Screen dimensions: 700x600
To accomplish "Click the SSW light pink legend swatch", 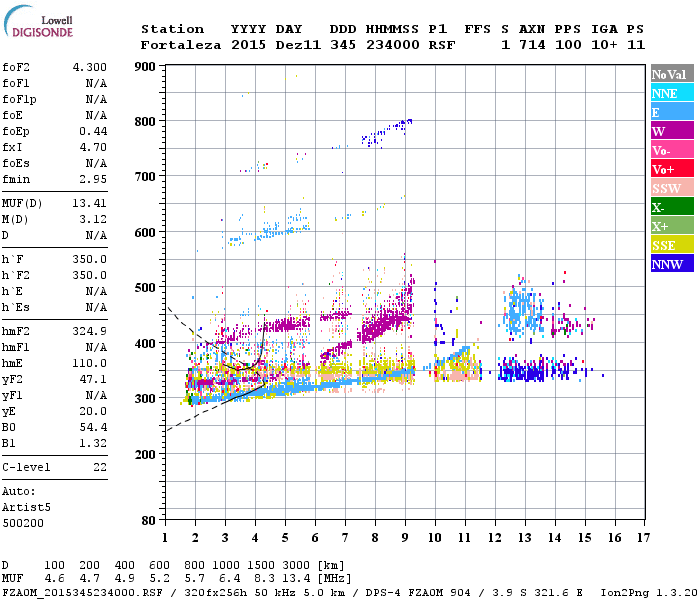I will pyautogui.click(x=672, y=188).
